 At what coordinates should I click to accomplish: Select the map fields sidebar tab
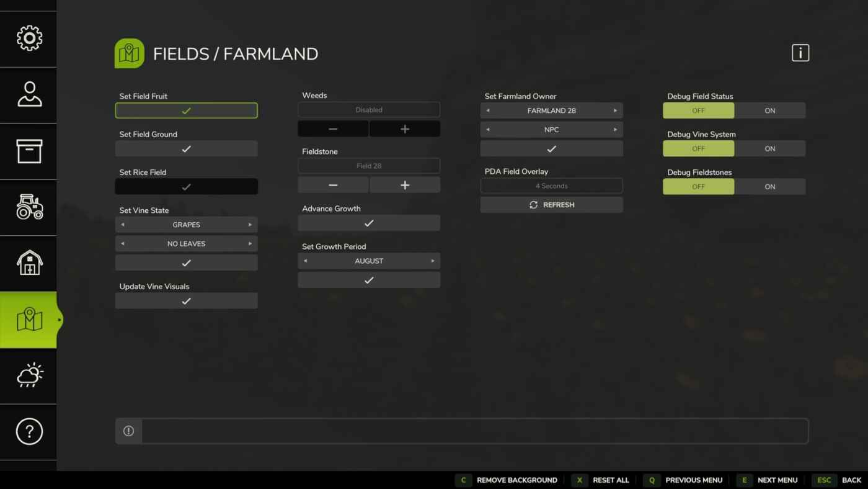pyautogui.click(x=29, y=320)
